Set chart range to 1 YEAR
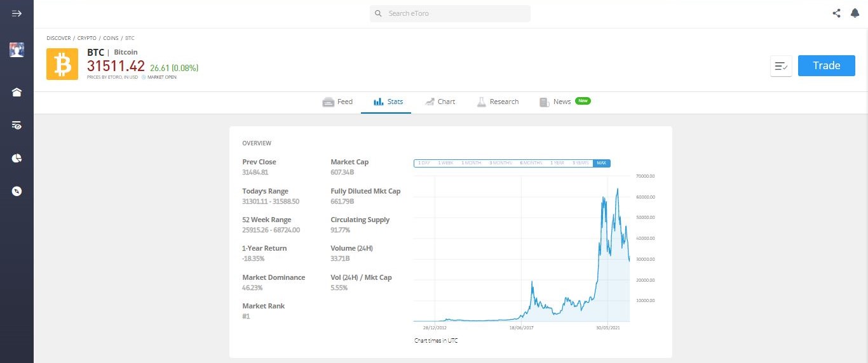 click(557, 163)
